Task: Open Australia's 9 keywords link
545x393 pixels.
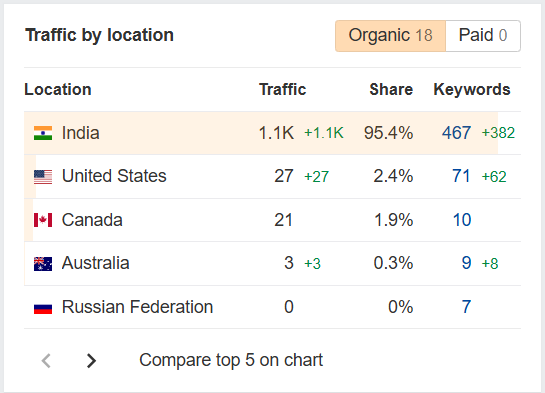Action: coord(466,263)
